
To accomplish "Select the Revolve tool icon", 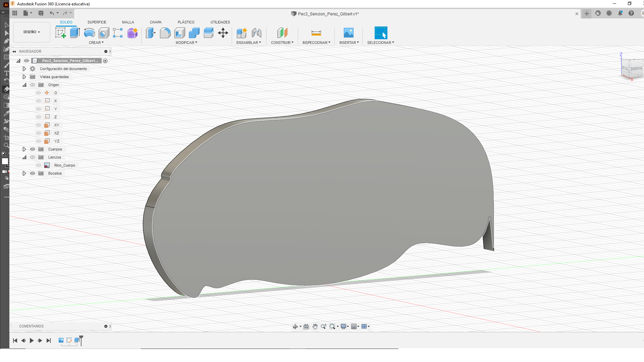I will (x=89, y=33).
